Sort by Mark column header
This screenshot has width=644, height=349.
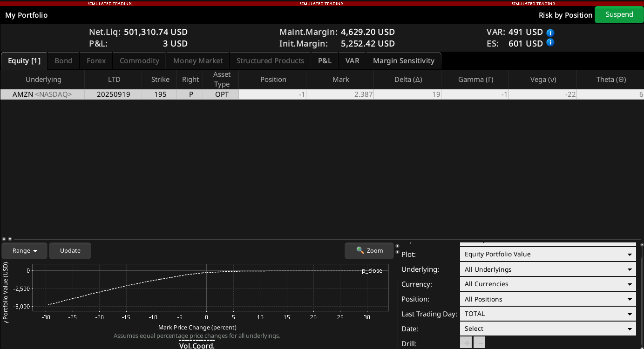click(x=340, y=80)
